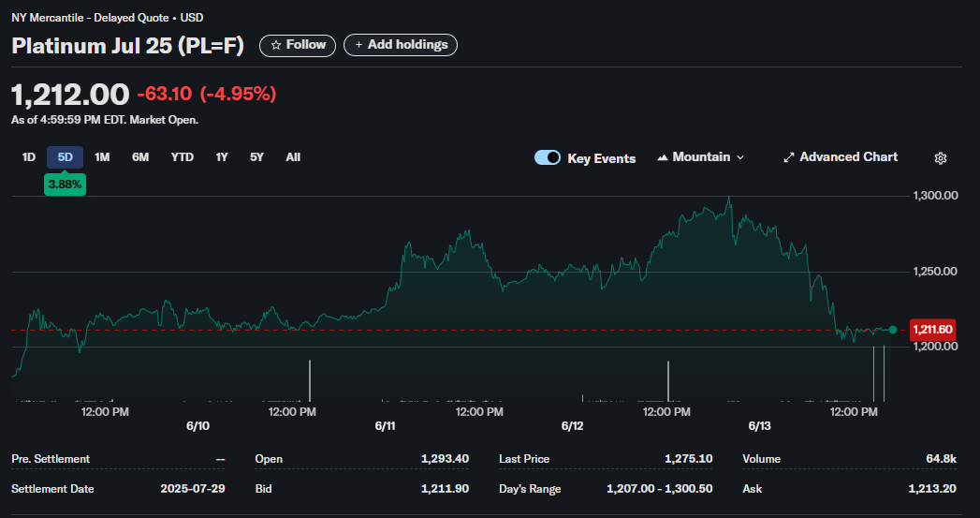The height and width of the screenshot is (518, 980).
Task: Click the current price marker dot on chart
Action: point(893,330)
